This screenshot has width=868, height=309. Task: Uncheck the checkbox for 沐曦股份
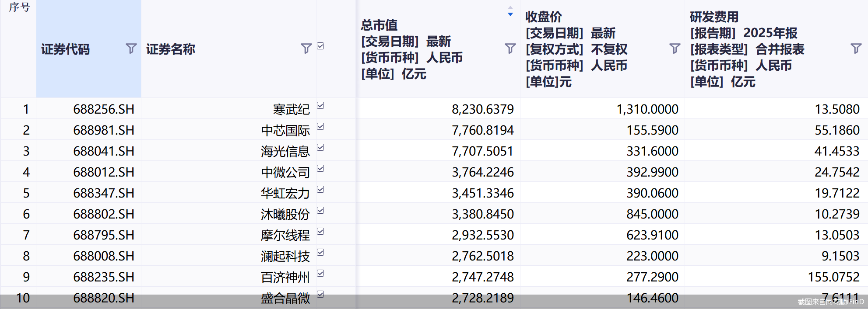[320, 210]
